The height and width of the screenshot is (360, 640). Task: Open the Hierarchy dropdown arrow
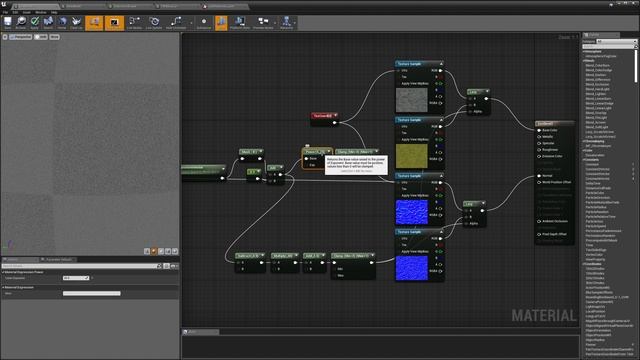(x=295, y=23)
